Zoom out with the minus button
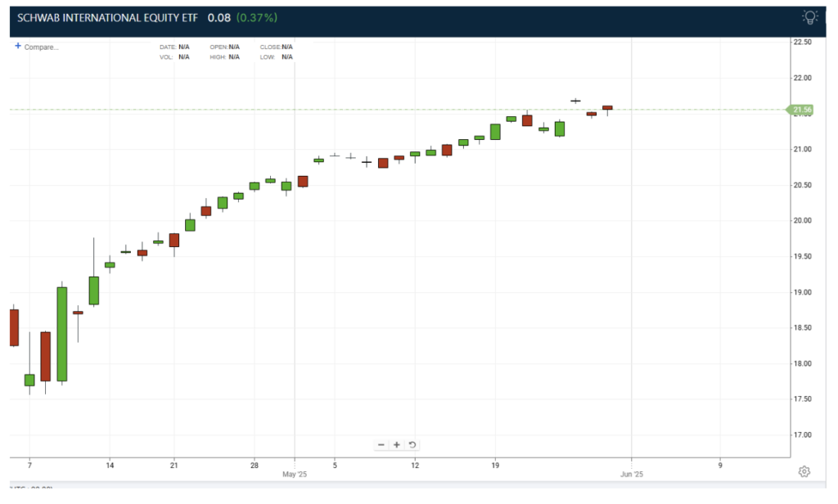This screenshot has height=504, width=838. coord(381,444)
